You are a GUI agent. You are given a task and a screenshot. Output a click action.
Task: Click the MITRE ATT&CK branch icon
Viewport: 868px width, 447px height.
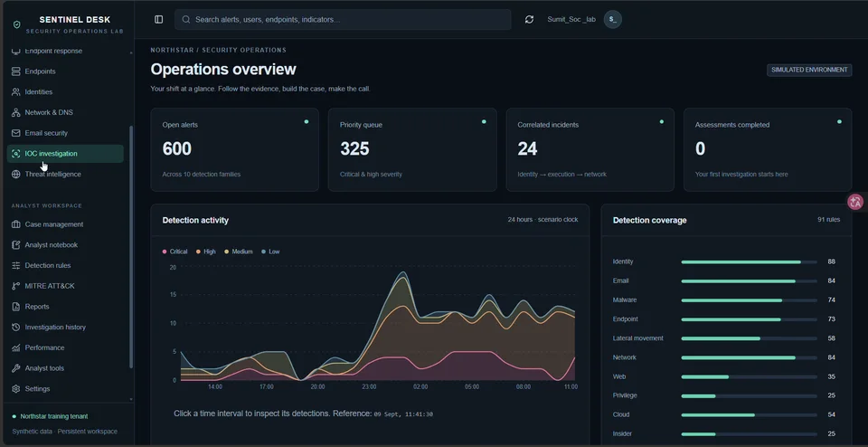click(x=15, y=286)
